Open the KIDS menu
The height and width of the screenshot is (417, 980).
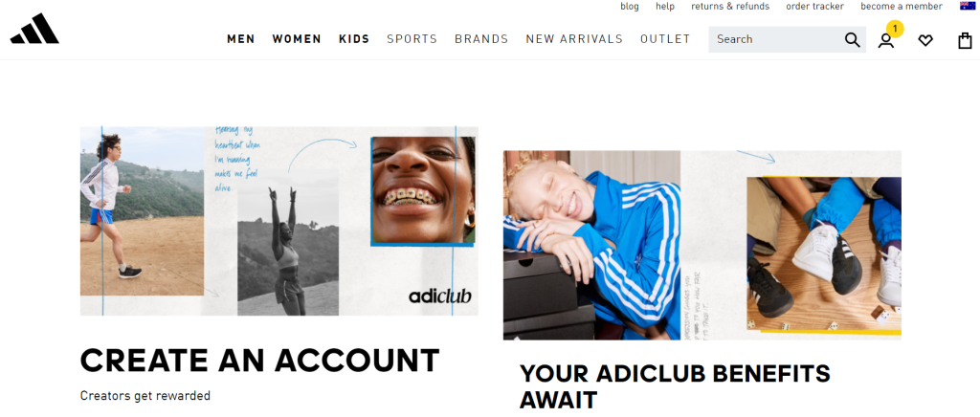pos(354,38)
